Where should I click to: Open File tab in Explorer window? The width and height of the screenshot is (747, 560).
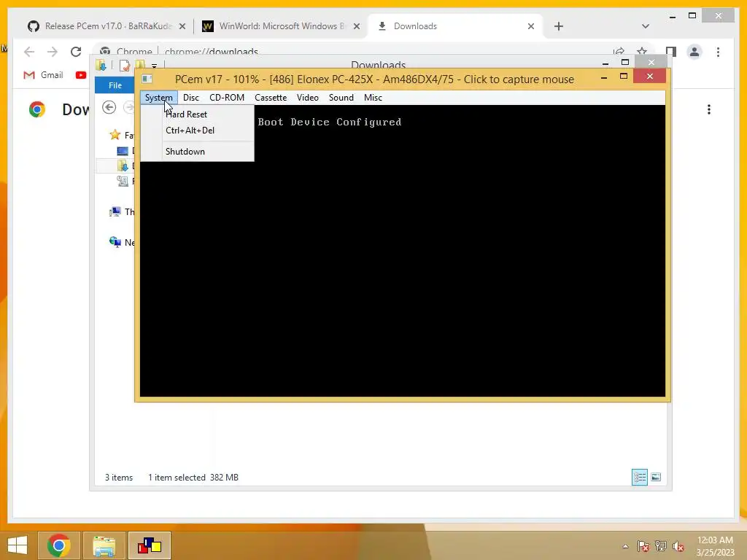115,85
